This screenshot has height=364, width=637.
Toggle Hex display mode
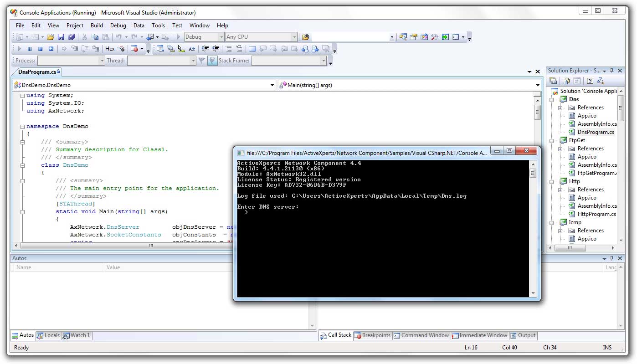tap(110, 49)
